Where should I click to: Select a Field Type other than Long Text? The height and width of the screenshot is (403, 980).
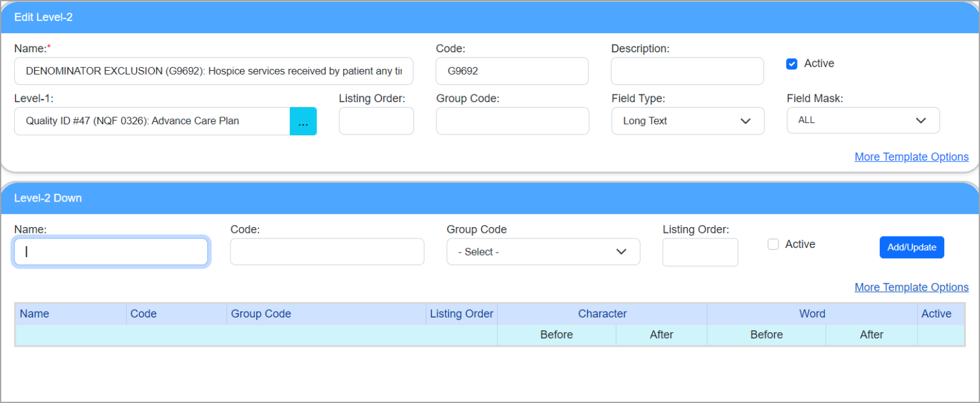688,121
